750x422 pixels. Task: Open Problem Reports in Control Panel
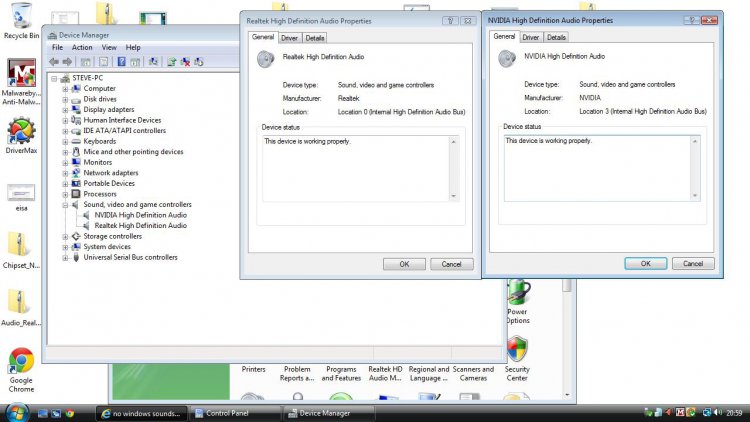(x=297, y=374)
